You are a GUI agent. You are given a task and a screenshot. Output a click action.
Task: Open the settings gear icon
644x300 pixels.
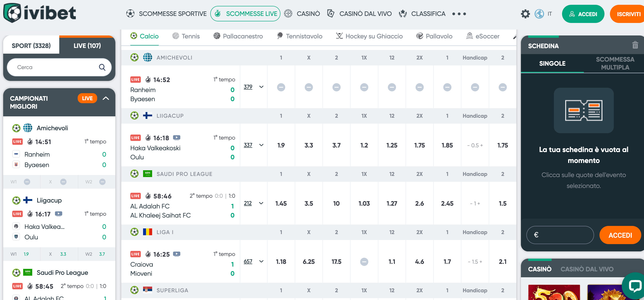pos(525,14)
